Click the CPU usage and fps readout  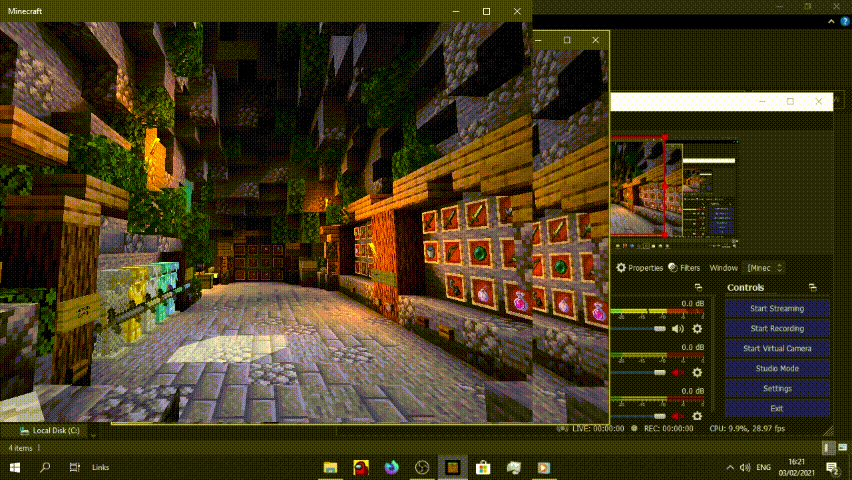[x=747, y=428]
